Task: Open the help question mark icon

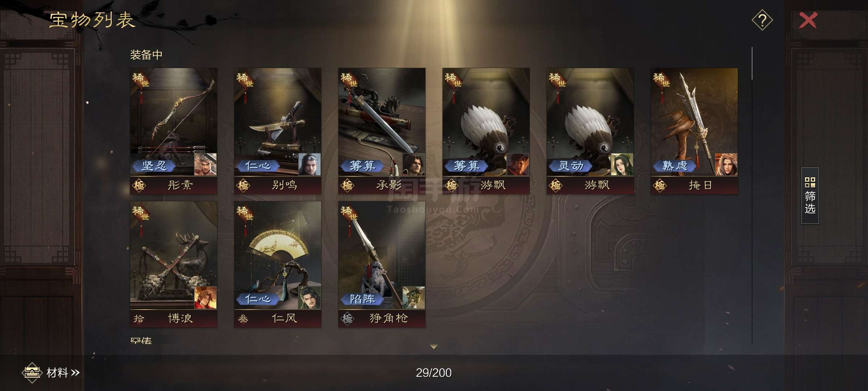Action: pyautogui.click(x=762, y=20)
